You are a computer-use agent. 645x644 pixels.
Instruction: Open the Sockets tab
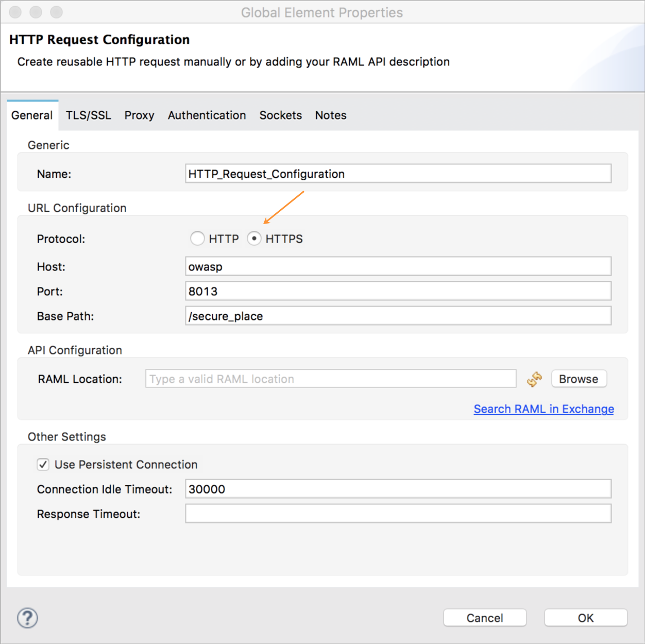(280, 115)
